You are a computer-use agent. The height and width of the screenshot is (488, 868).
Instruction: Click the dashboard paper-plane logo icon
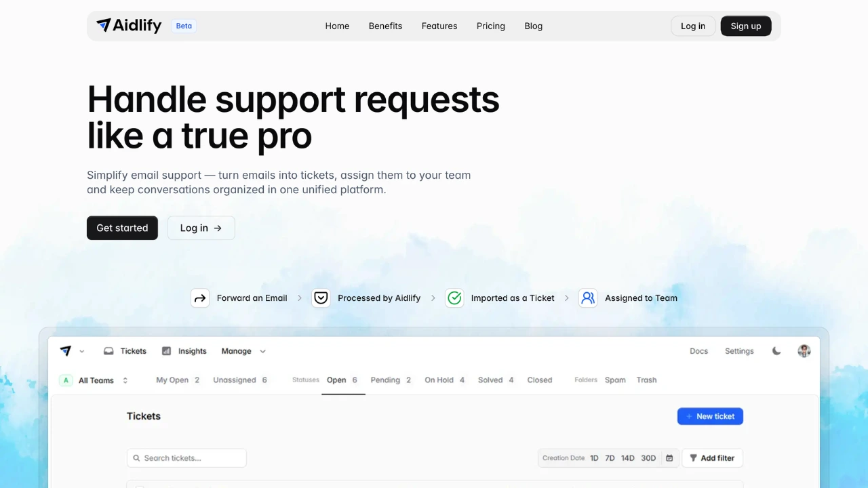click(66, 351)
